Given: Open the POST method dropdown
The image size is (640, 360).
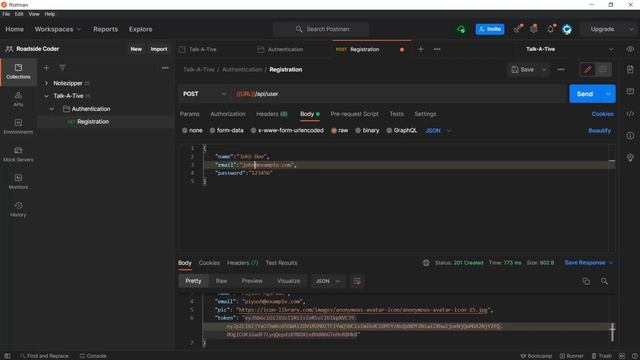Looking at the screenshot, I should [204, 94].
